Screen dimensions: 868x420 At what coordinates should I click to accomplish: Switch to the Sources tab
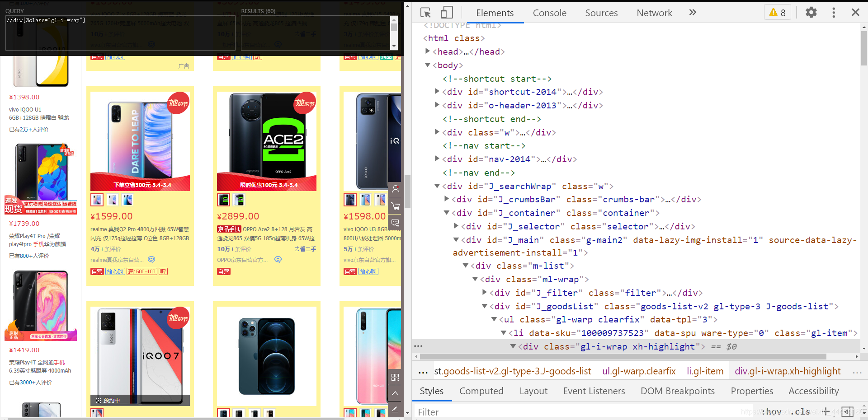[x=601, y=13]
